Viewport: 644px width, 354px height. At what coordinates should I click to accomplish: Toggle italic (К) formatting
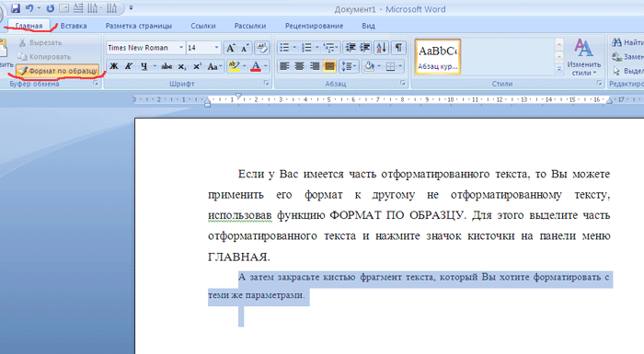point(129,66)
